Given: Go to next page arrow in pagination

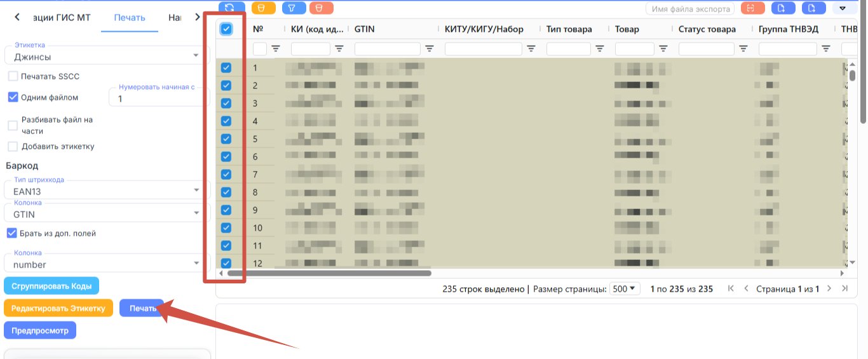Looking at the screenshot, I should click(x=829, y=288).
